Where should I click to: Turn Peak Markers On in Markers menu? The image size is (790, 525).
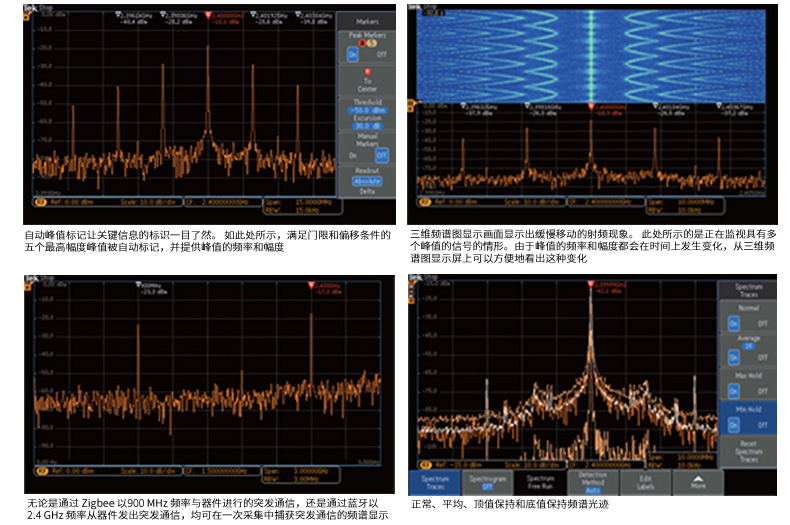click(353, 56)
